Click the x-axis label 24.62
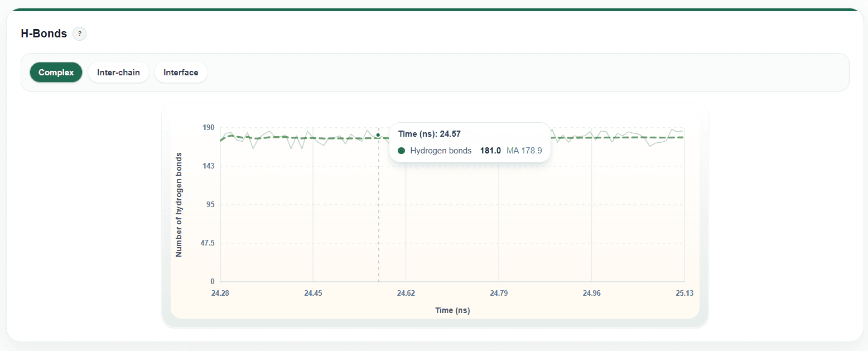The image size is (868, 351). click(406, 293)
